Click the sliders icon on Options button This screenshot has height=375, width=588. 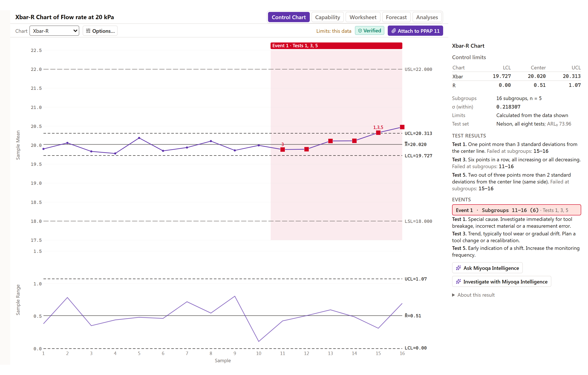click(88, 31)
